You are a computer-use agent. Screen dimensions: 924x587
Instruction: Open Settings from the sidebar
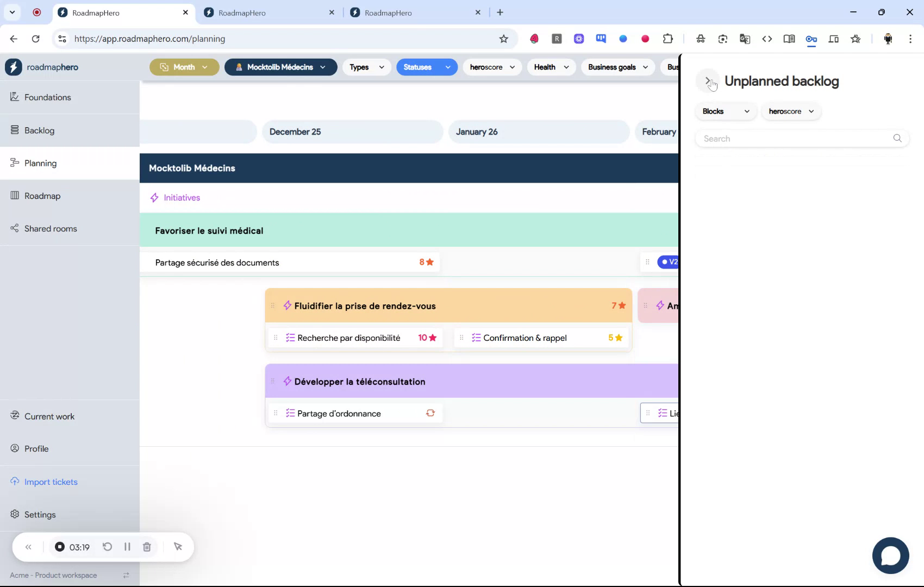(x=40, y=514)
